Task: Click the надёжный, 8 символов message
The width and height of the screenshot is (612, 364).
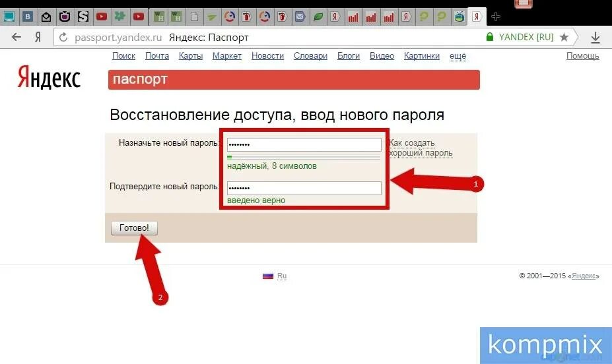Action: pyautogui.click(x=272, y=166)
